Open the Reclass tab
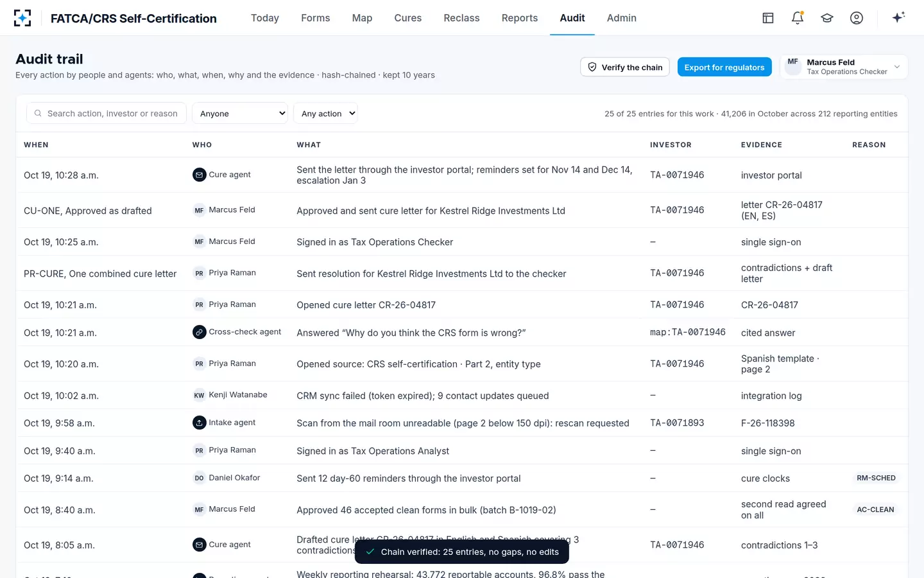Viewport: 924px width, 578px height. 461,18
